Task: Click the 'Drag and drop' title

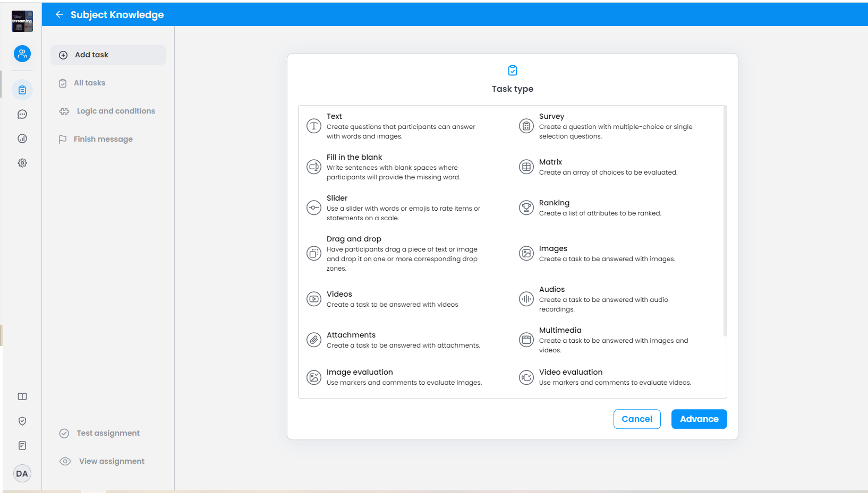Action: 354,239
